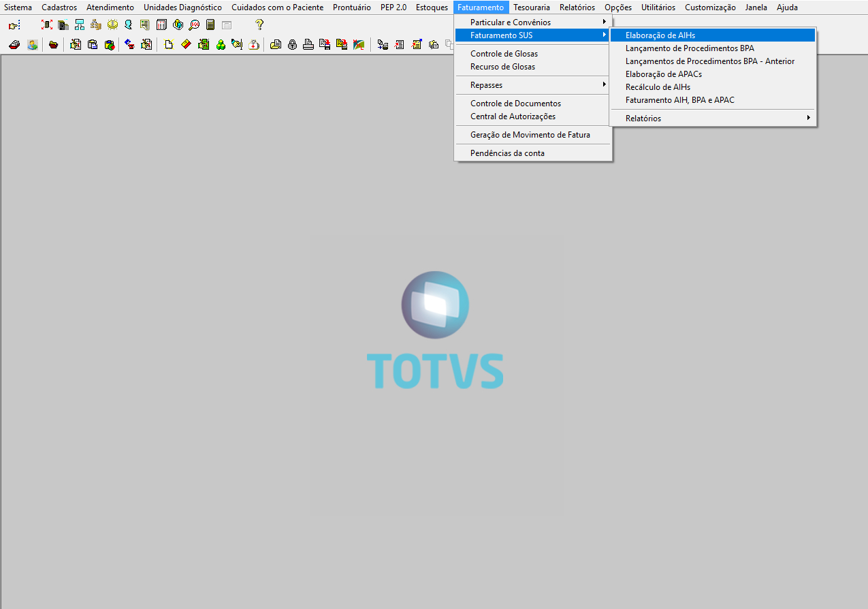The height and width of the screenshot is (609, 868).
Task: Click the 3D cube box icon
Action: (x=178, y=25)
